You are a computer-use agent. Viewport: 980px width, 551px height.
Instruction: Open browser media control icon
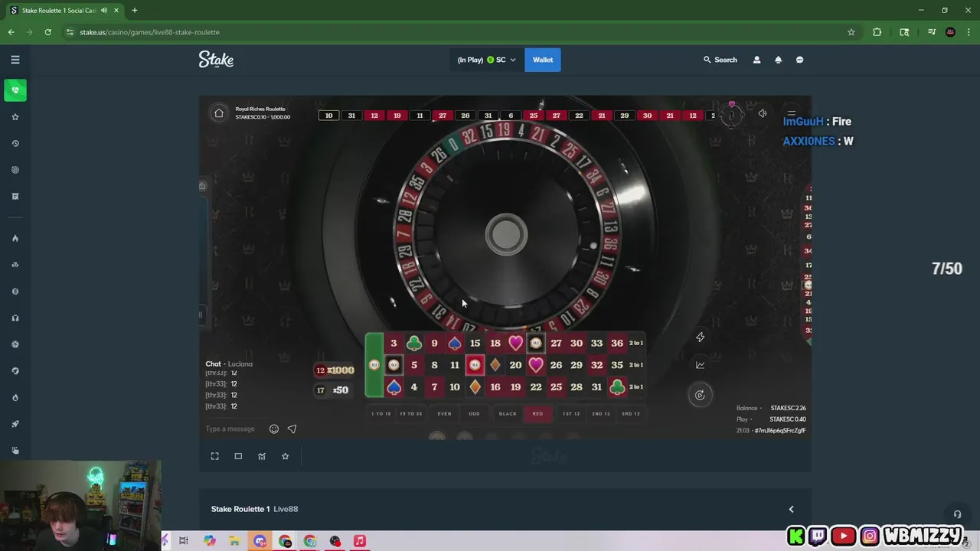coord(932,32)
